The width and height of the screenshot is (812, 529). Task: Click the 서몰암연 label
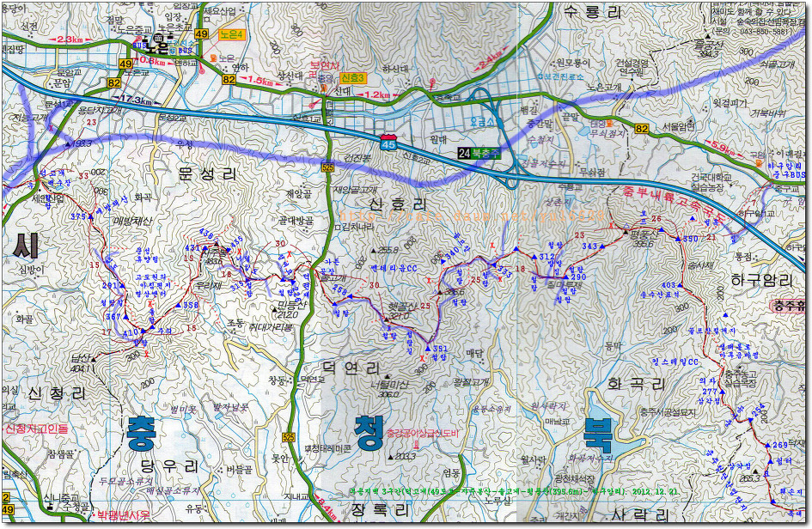click(x=677, y=125)
